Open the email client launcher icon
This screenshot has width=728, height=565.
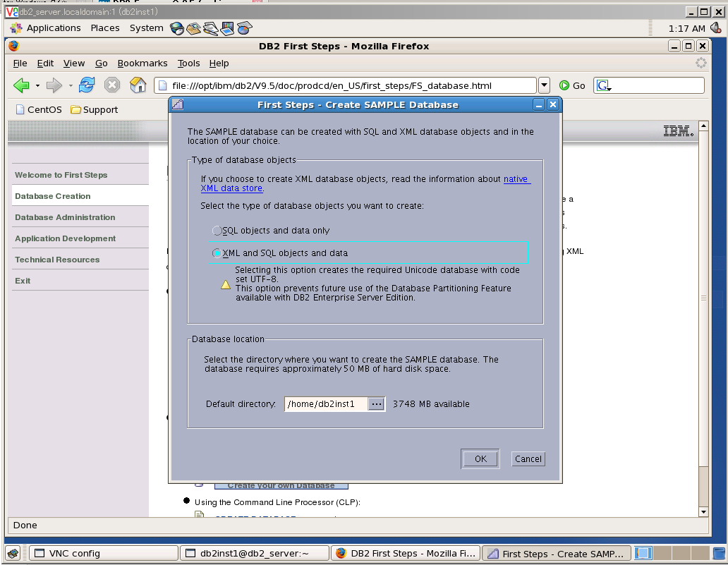(193, 28)
